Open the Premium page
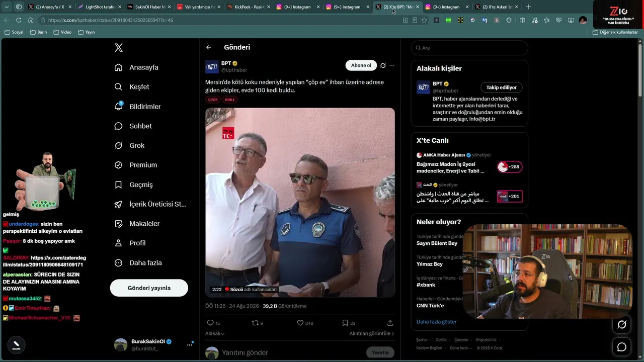The image size is (644, 362). [135, 165]
